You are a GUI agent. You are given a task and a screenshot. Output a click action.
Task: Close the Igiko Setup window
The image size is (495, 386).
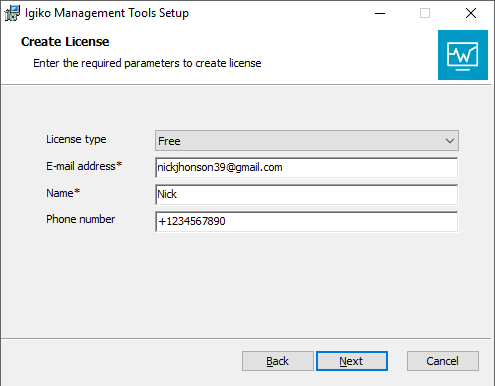pos(471,13)
